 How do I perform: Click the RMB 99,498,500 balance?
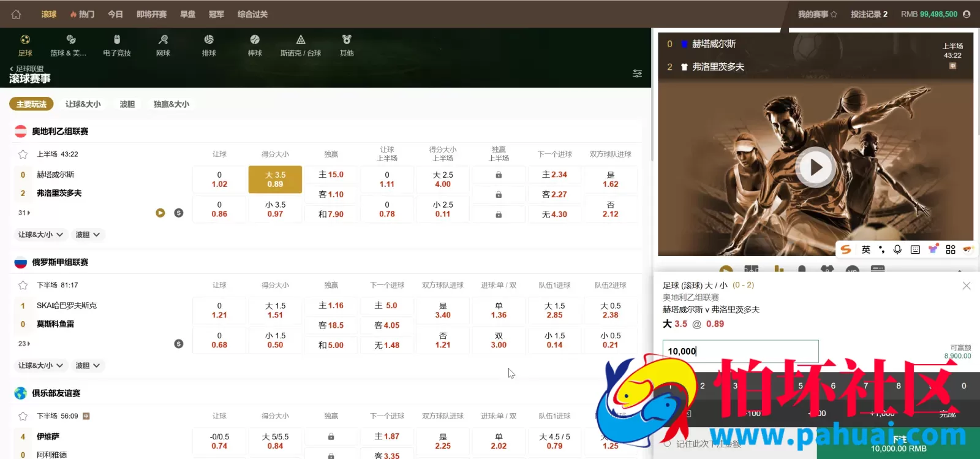(x=929, y=14)
